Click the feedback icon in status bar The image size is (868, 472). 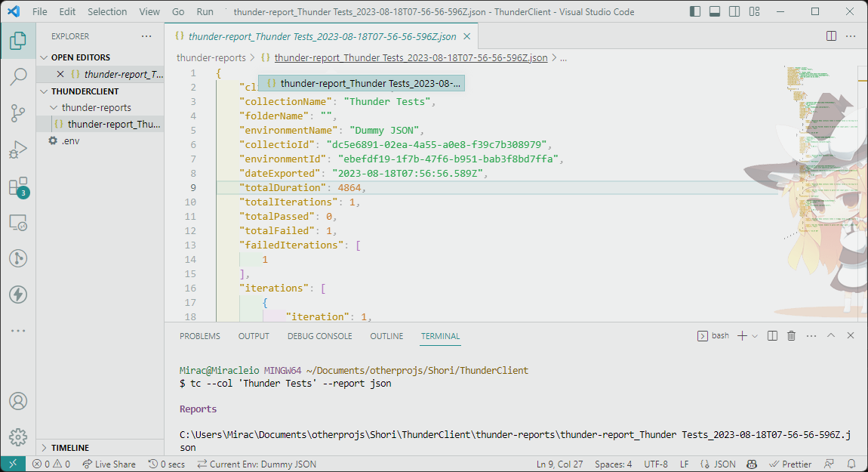pyautogui.click(x=829, y=464)
